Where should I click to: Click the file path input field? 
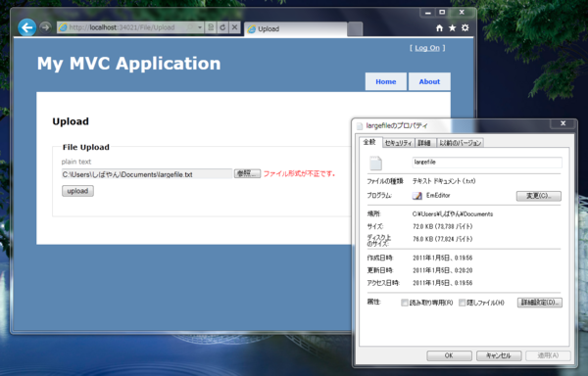pyautogui.click(x=147, y=174)
